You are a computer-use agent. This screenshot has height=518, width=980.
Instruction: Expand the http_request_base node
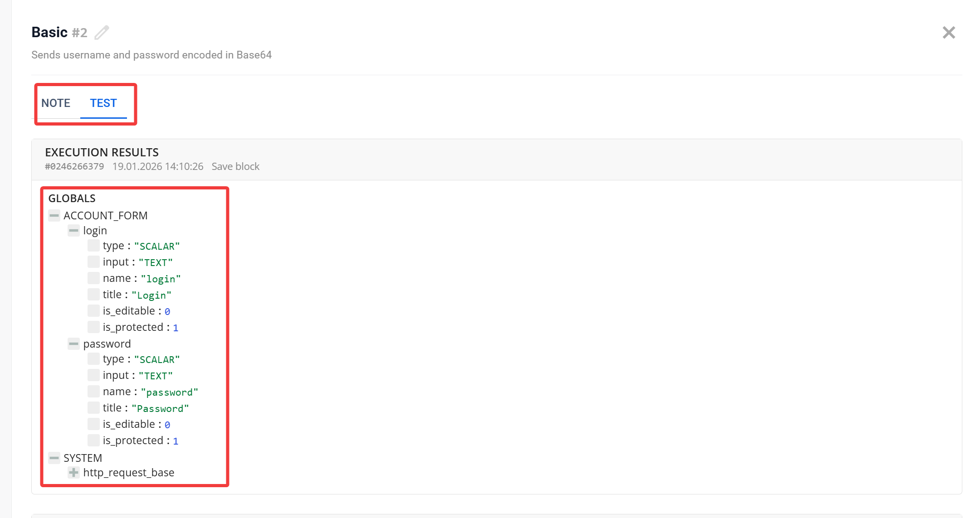(x=73, y=473)
